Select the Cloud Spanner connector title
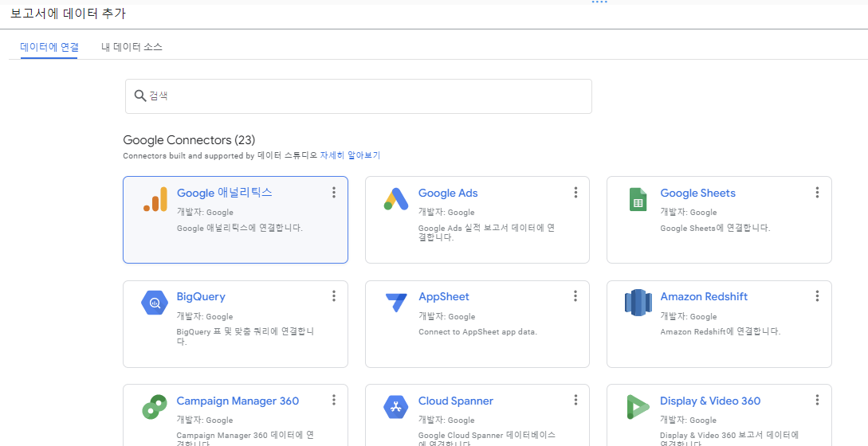Image resolution: width=868 pixels, height=446 pixels. [x=456, y=401]
